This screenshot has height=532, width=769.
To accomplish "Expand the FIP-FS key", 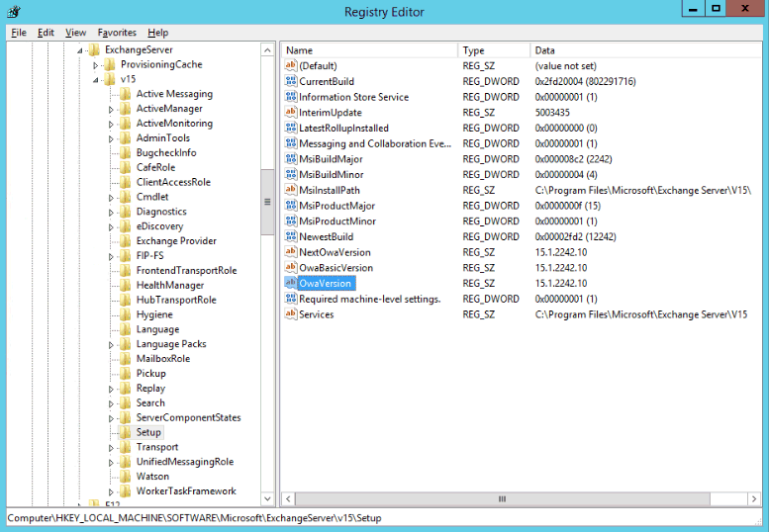I will point(111,256).
